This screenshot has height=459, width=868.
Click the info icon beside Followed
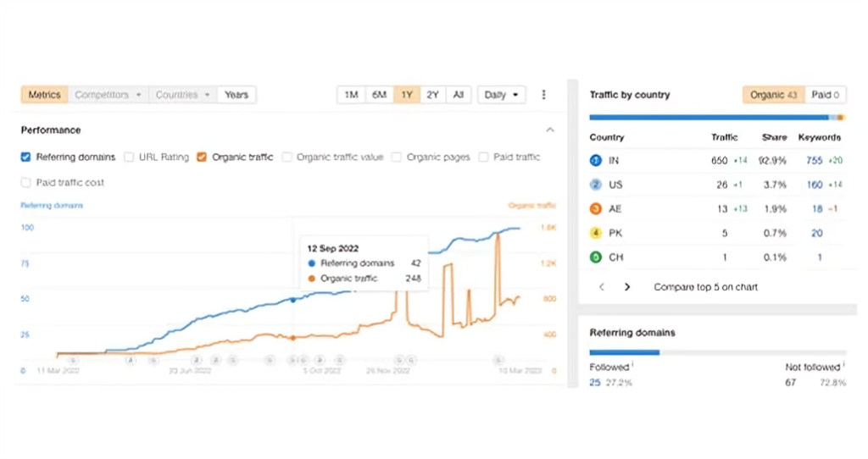pos(632,366)
